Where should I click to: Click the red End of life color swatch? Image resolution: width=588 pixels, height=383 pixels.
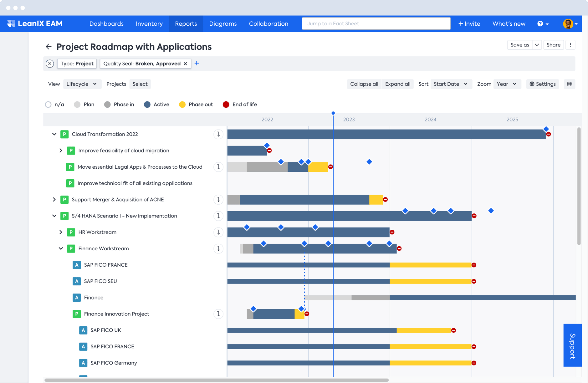[x=226, y=105]
